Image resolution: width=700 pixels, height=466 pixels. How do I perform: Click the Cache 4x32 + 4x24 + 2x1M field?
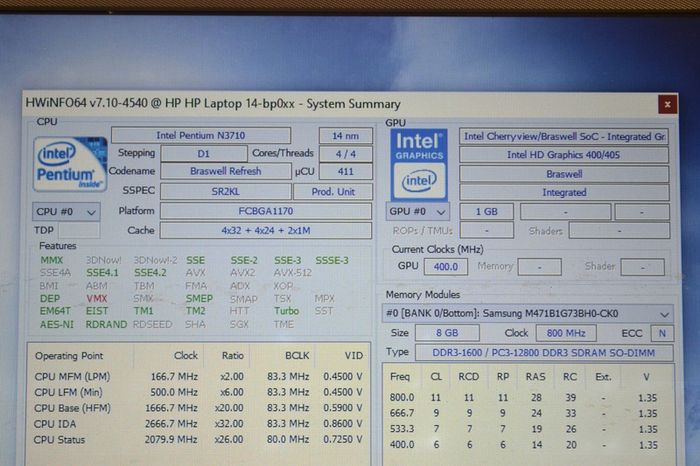[x=266, y=230]
